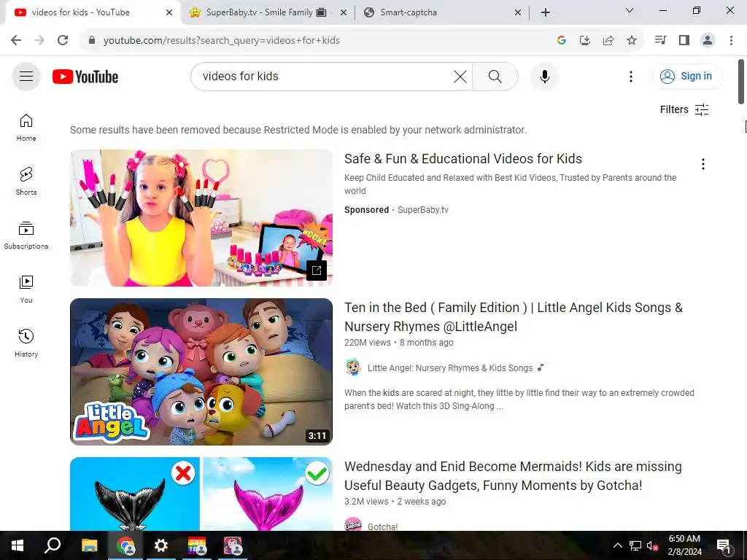Open the Filters panel
This screenshot has height=560, width=747.
click(x=684, y=109)
